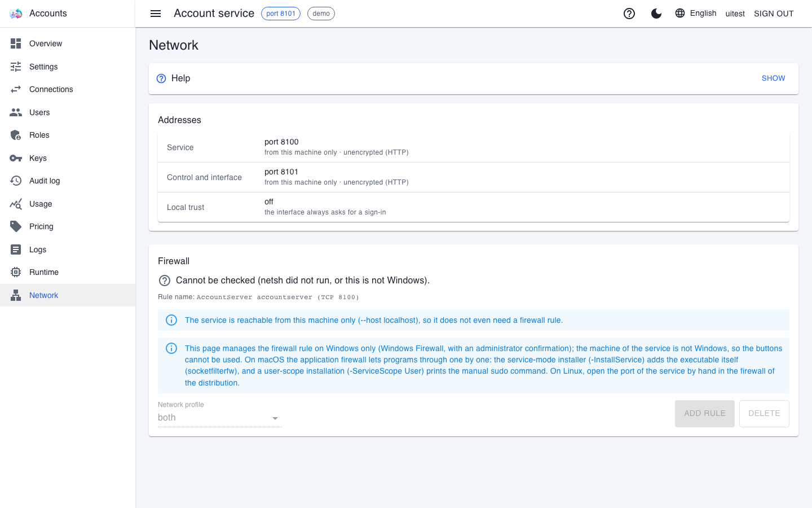Click the Usage chart icon
This screenshot has width=812, height=508.
[x=16, y=204]
